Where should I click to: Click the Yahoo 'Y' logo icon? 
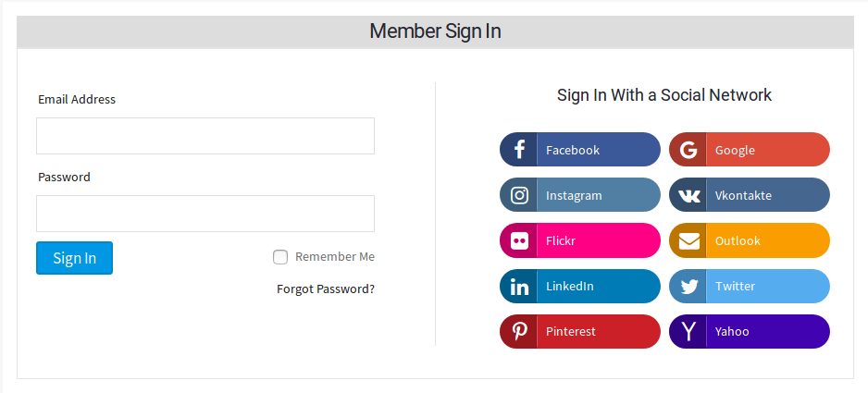(688, 332)
